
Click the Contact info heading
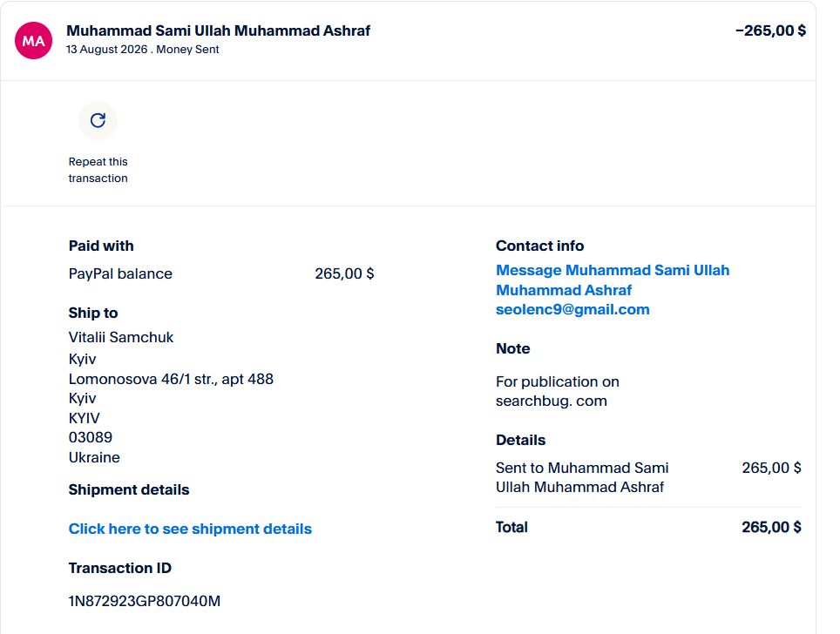tap(539, 246)
